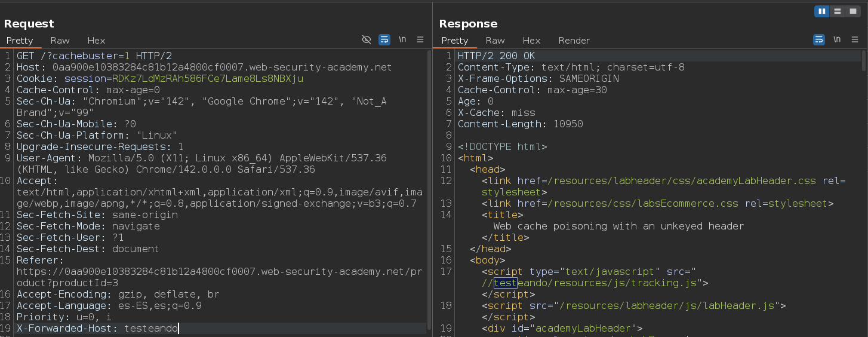
Task: Open Response panel hamburger options menu
Action: (x=855, y=39)
